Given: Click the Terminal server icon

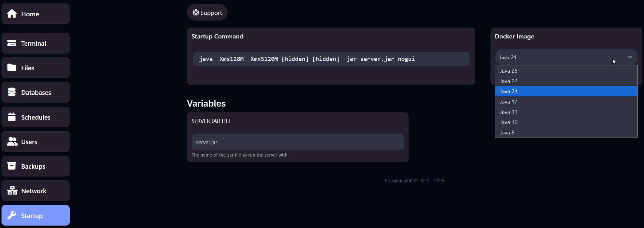Looking at the screenshot, I should pyautogui.click(x=12, y=43).
